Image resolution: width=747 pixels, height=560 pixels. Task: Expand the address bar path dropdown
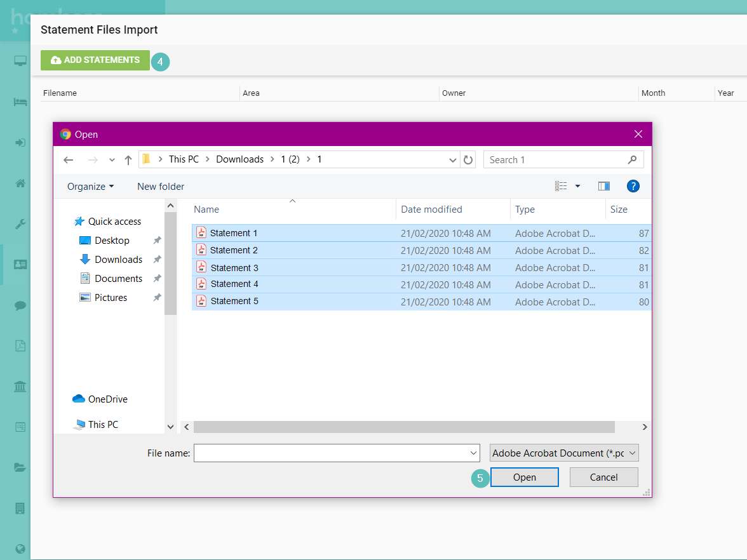(x=452, y=160)
